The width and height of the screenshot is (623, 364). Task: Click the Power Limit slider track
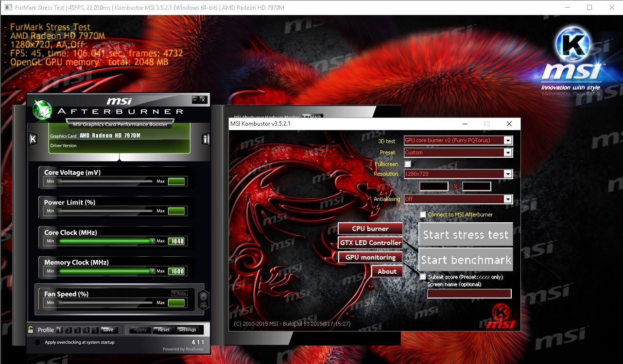105,211
